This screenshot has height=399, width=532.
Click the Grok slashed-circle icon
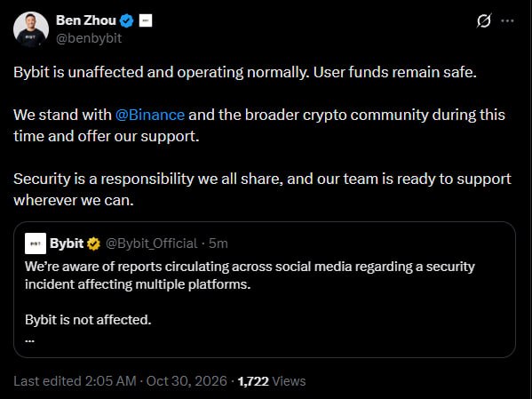coord(484,20)
